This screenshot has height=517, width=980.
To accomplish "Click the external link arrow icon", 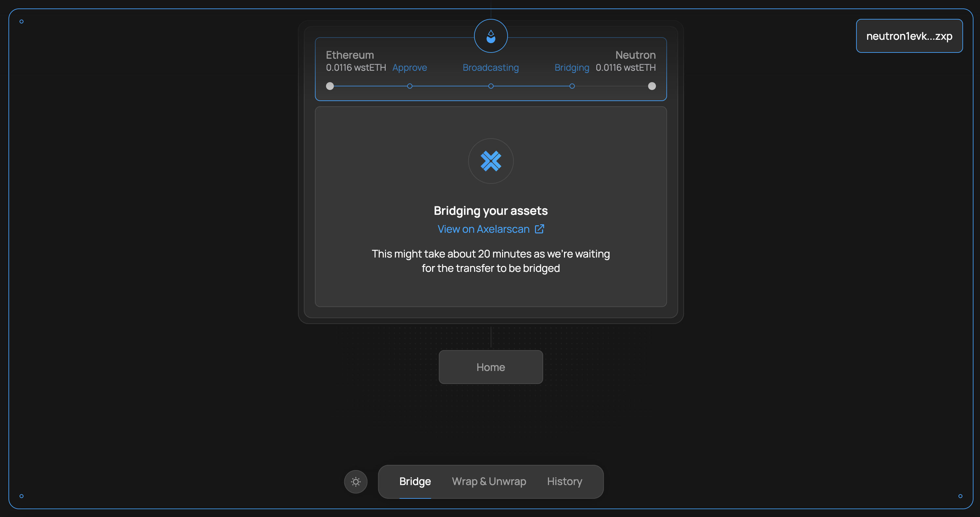I will pos(540,229).
